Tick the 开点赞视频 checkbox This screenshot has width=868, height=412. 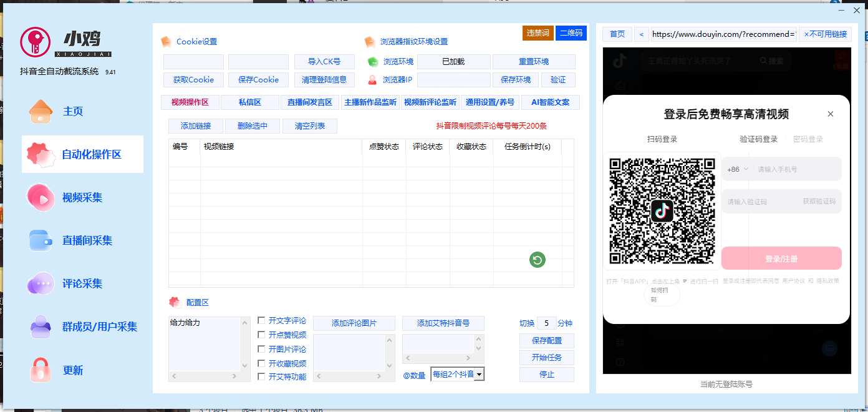point(261,335)
